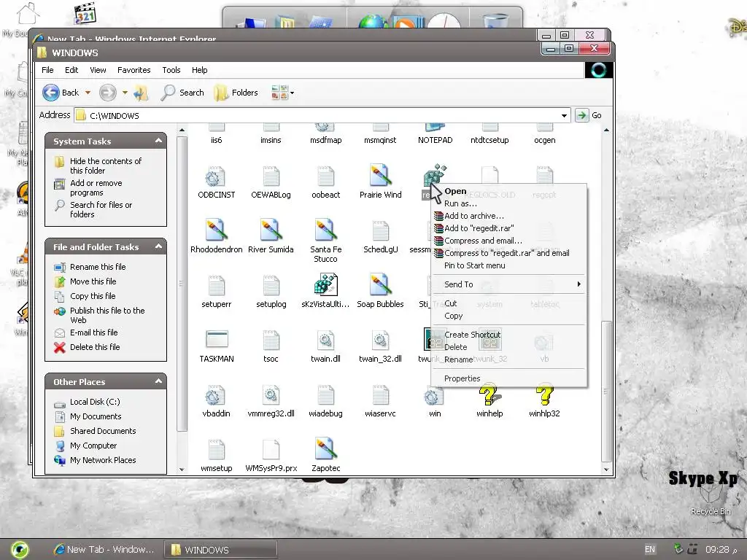The width and height of the screenshot is (747, 560).
Task: Go up one folder level
Action: 141,93
